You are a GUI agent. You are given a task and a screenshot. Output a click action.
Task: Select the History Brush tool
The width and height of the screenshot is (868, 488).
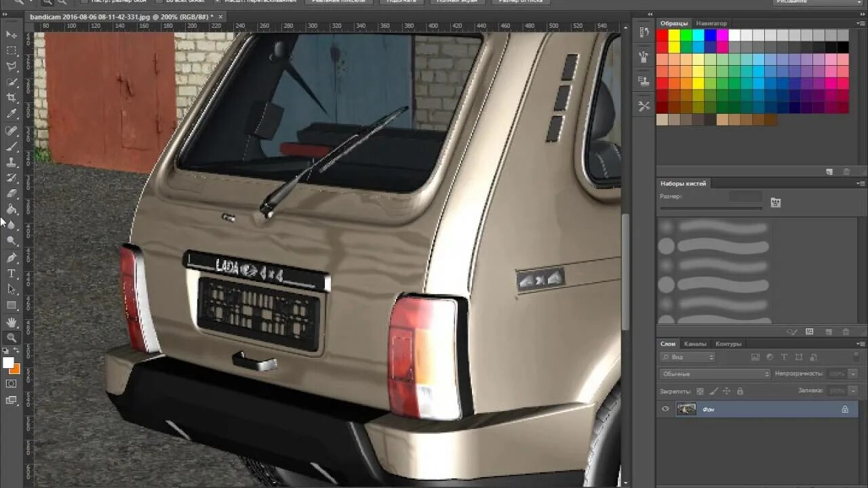(x=12, y=178)
